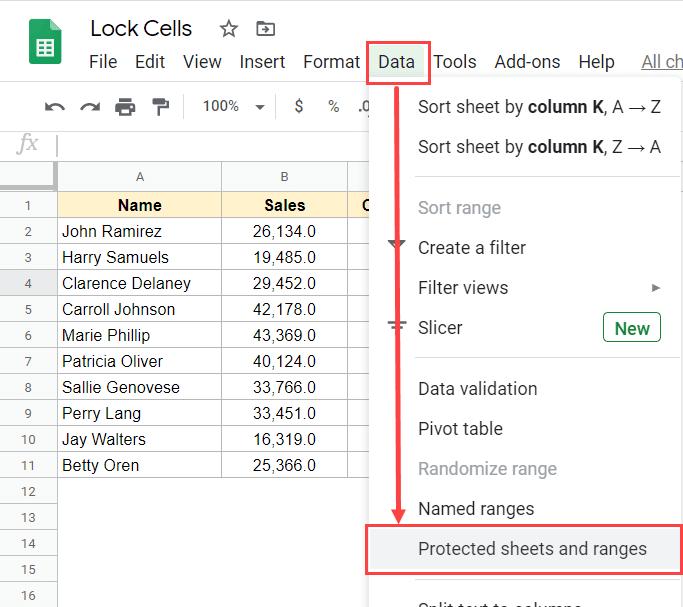Print the spreadsheet using printer icon
The height and width of the screenshot is (607, 683).
125,106
